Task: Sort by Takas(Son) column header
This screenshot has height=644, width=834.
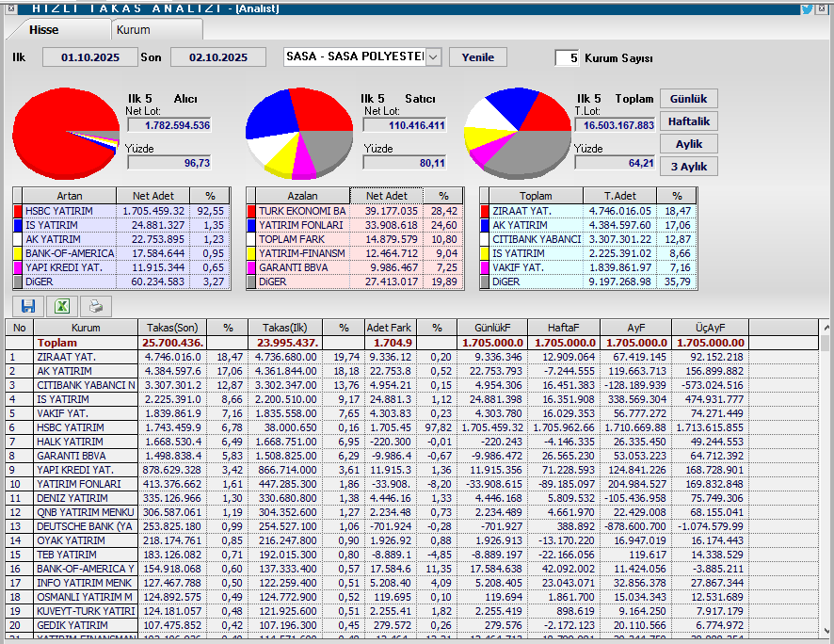Action: point(173,328)
